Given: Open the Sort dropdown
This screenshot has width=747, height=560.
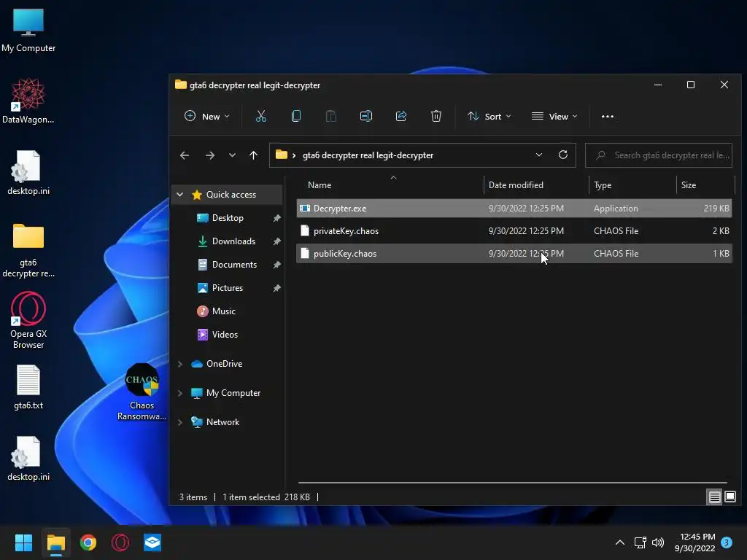Looking at the screenshot, I should pos(489,116).
